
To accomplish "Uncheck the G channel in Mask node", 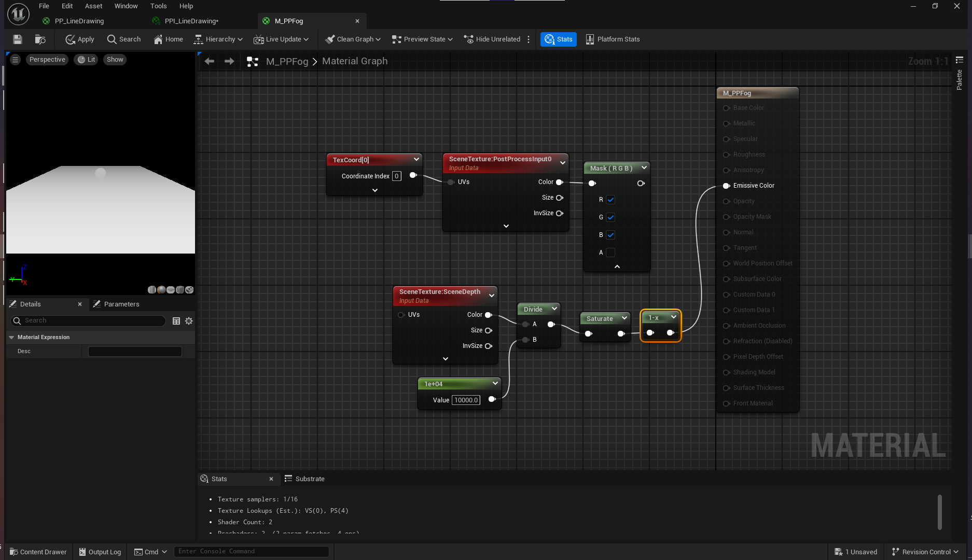I will (x=610, y=217).
